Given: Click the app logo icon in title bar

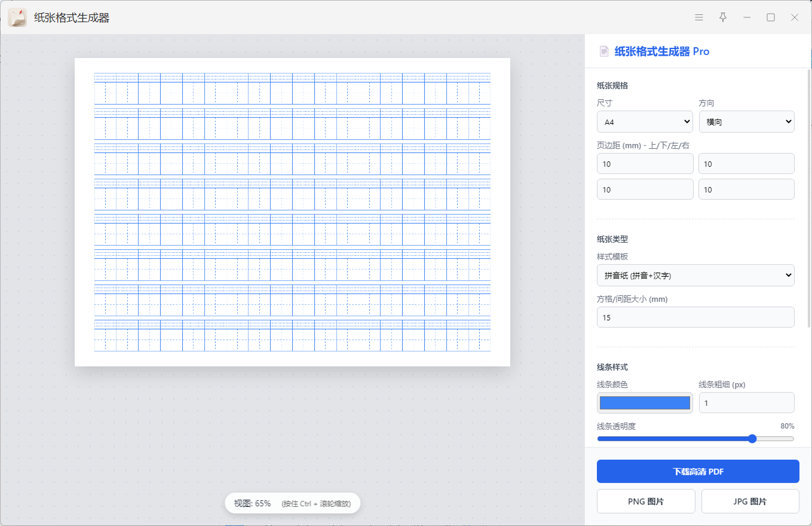Looking at the screenshot, I should 17,17.
